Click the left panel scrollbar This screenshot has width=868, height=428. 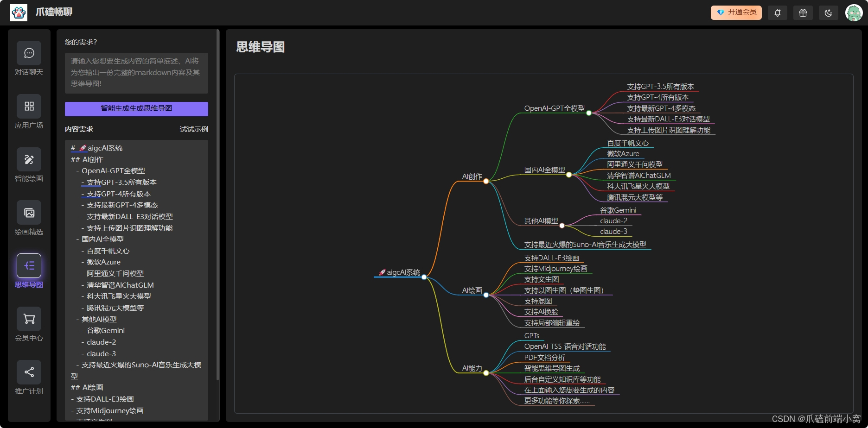tap(217, 204)
